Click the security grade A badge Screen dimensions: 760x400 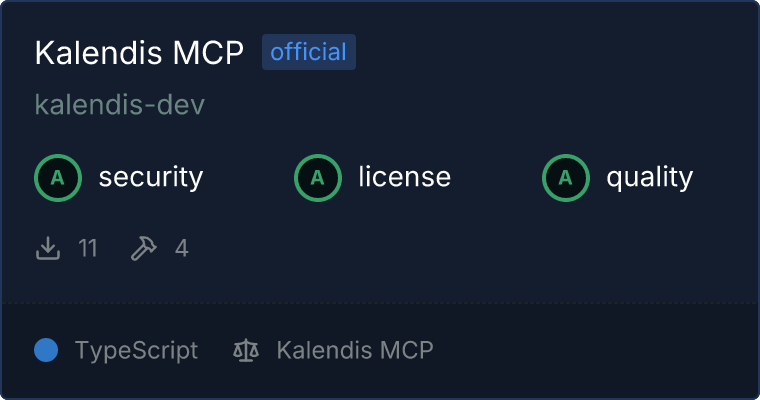coord(58,178)
